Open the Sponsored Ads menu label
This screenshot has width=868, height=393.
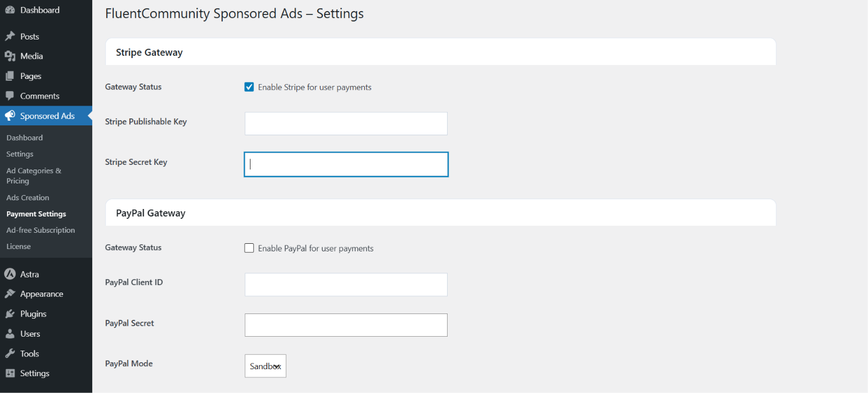click(48, 116)
